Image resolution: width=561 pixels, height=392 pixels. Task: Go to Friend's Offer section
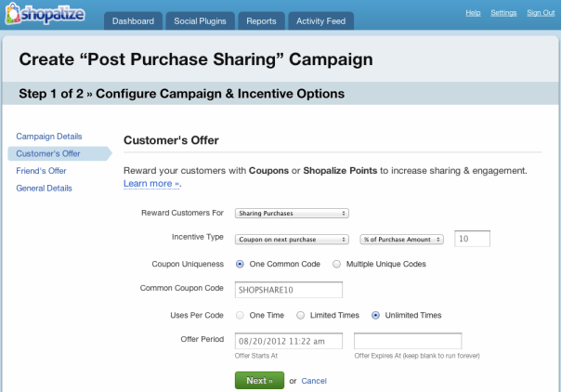pos(41,171)
